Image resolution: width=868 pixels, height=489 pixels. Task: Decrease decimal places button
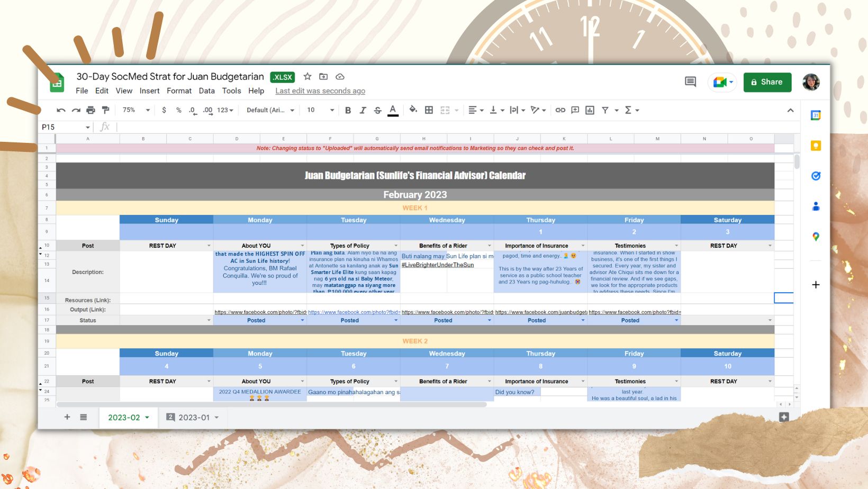193,110
